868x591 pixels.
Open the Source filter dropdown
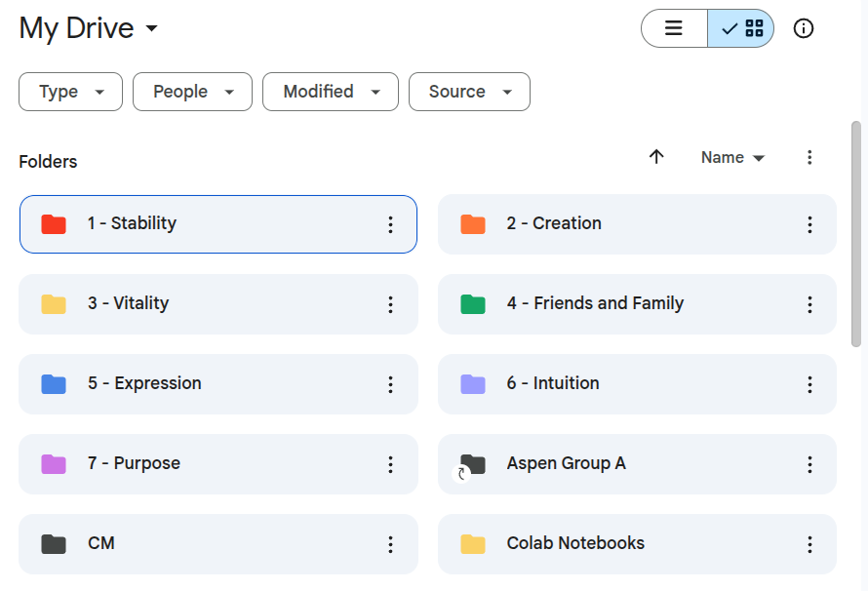(469, 92)
